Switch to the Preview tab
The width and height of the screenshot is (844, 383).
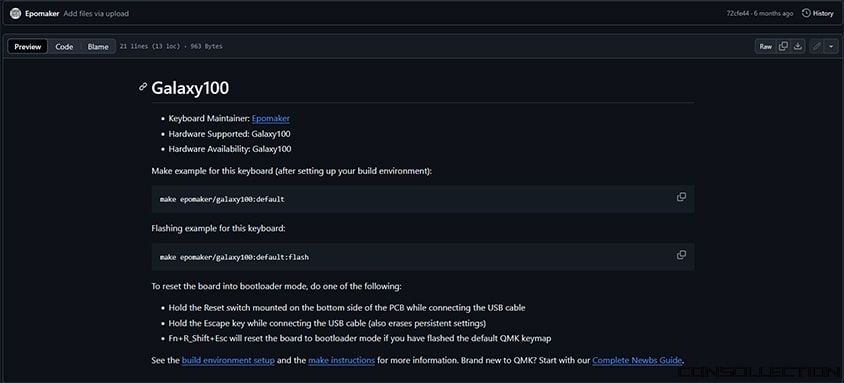pos(28,47)
